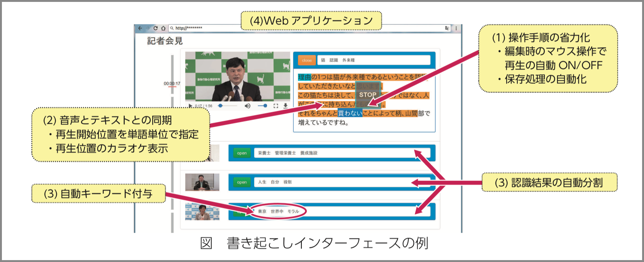Click the 東京 世界中 モラル keyword field
Image resolution: width=644 pixels, height=262 pixels.
click(342, 211)
